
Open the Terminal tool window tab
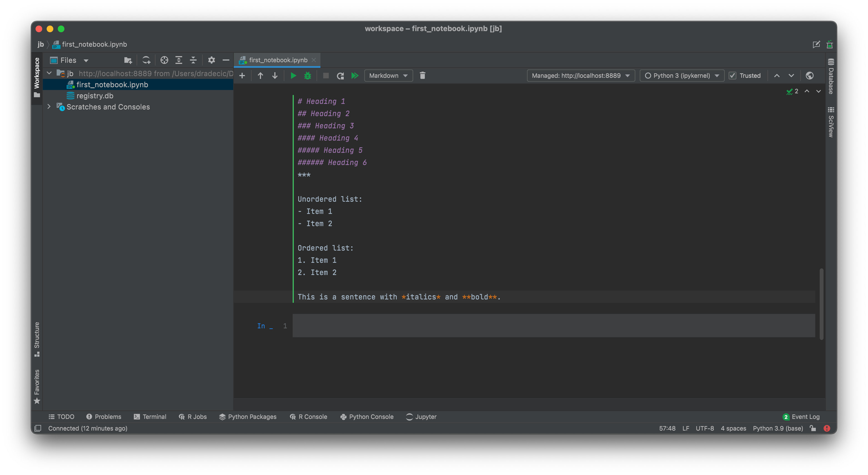[150, 417]
